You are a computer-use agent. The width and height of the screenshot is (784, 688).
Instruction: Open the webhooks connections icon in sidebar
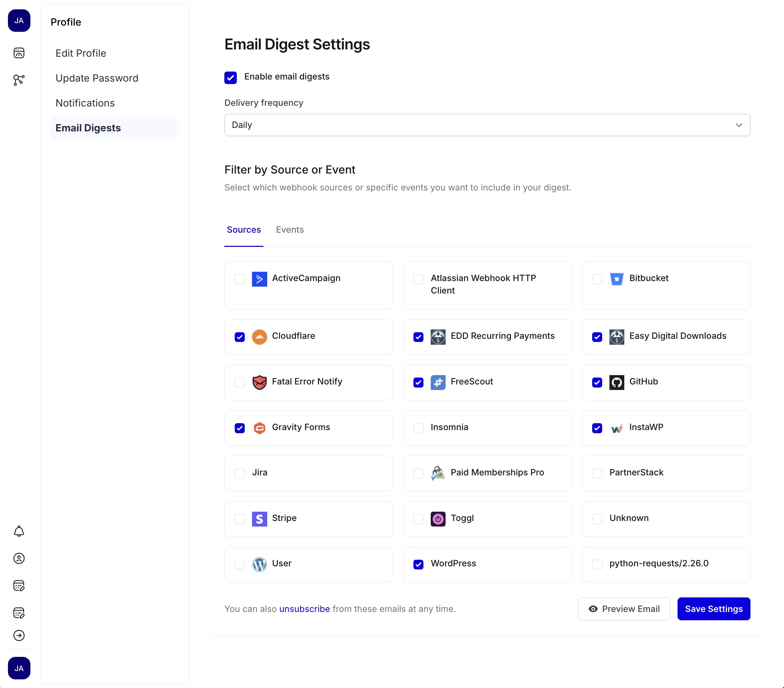tap(19, 80)
